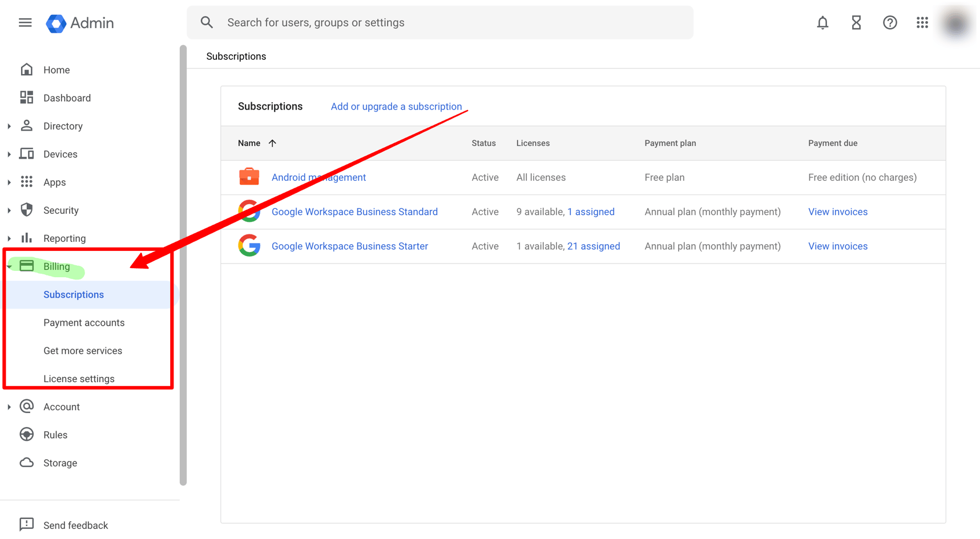Toggle the Name column sort order

[x=273, y=143]
